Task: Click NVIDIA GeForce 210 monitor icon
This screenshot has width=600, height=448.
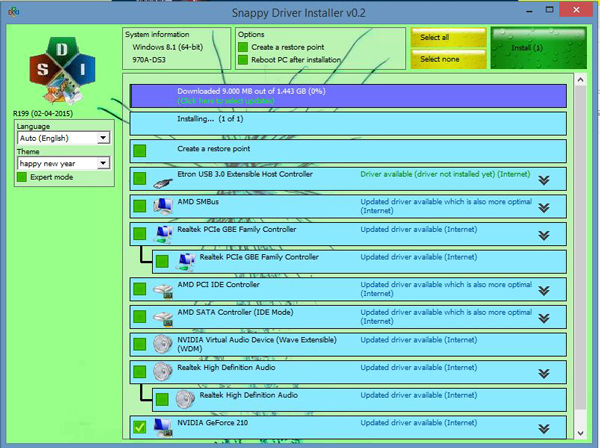Action: click(x=163, y=427)
